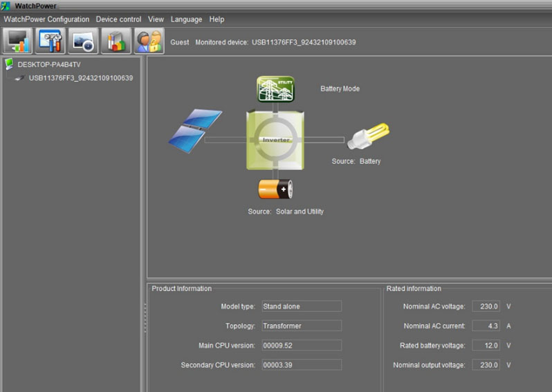Click the battery icon below inverter
This screenshot has height=392, width=552.
click(275, 189)
